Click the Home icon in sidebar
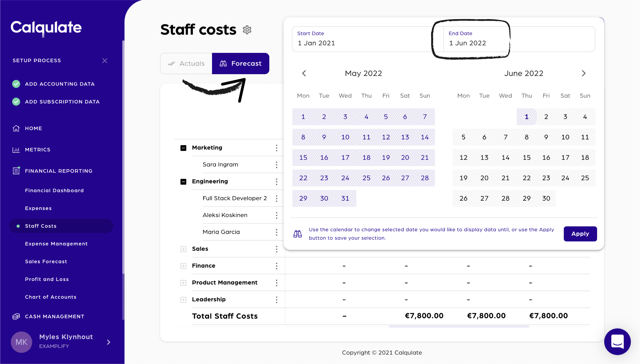 pos(16,128)
